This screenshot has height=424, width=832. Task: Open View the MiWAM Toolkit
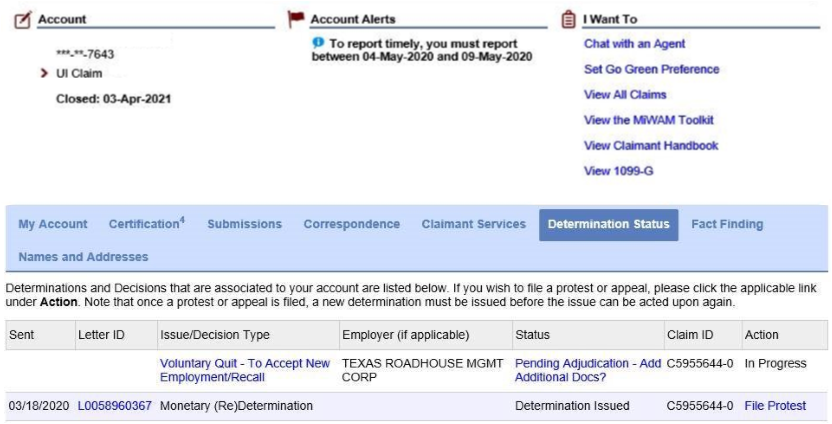[x=648, y=120]
